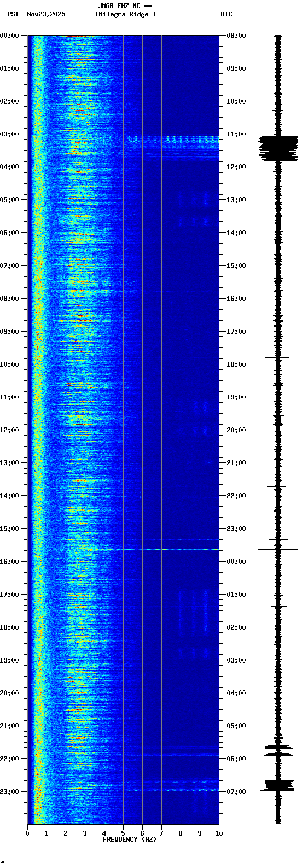The image size is (302, 868).
Task: Pick the 12:00 label on PST axis
Action: 9,430
